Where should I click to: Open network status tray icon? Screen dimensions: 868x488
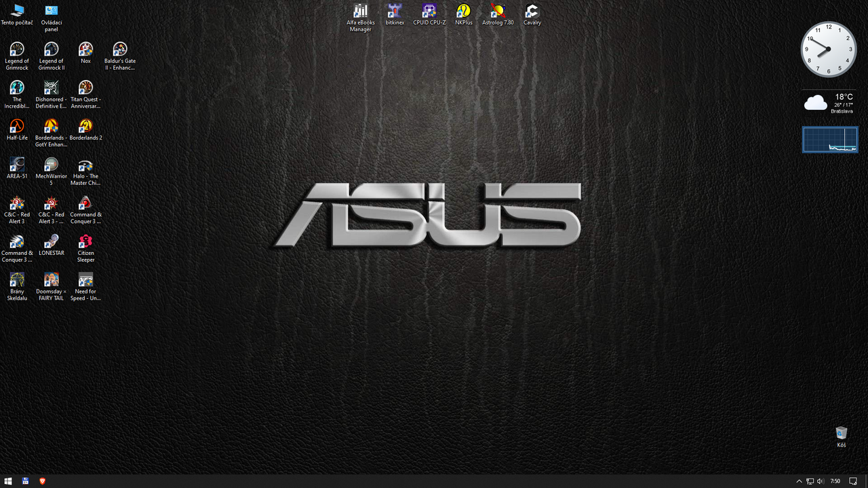pos(810,481)
